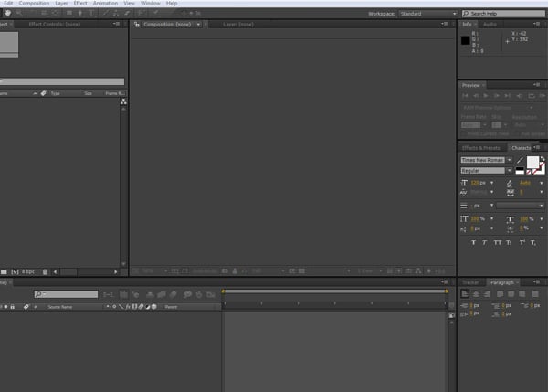
Task: Switch to Effect Controls tab
Action: pyautogui.click(x=55, y=25)
